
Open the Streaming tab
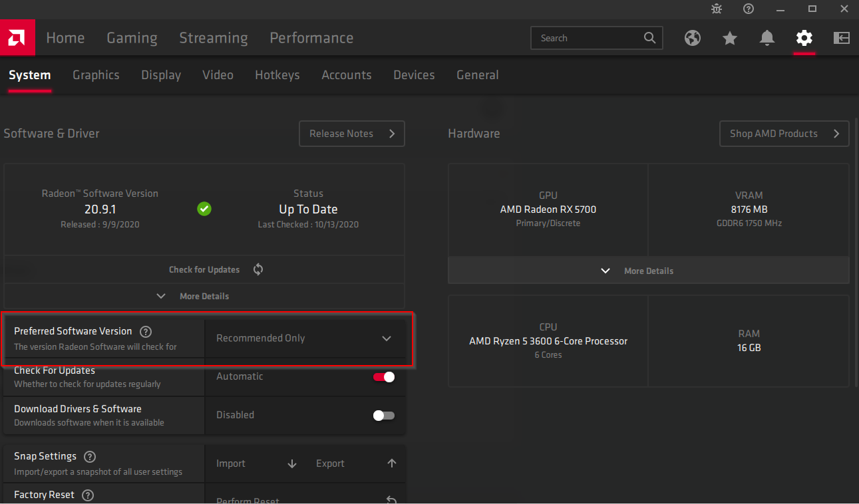coord(214,38)
